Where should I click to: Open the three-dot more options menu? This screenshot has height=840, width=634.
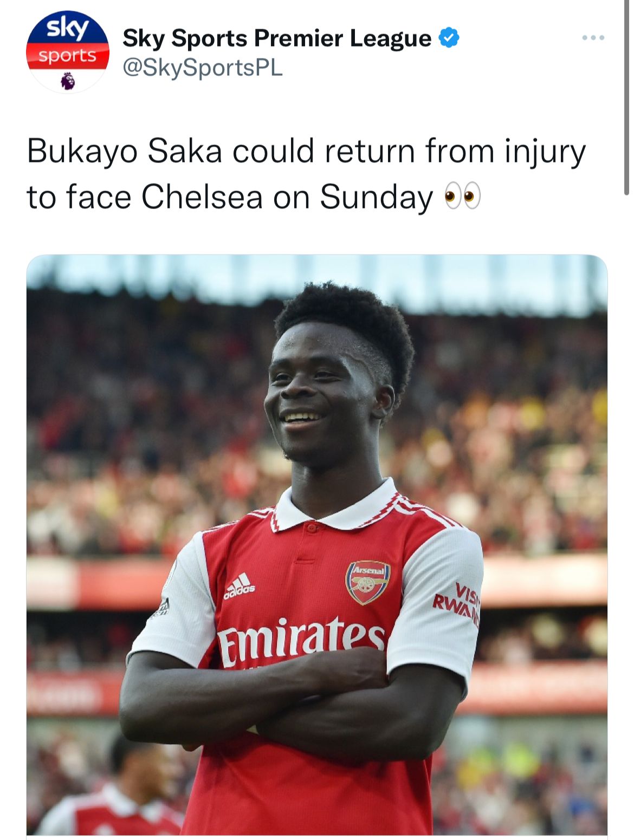click(593, 38)
